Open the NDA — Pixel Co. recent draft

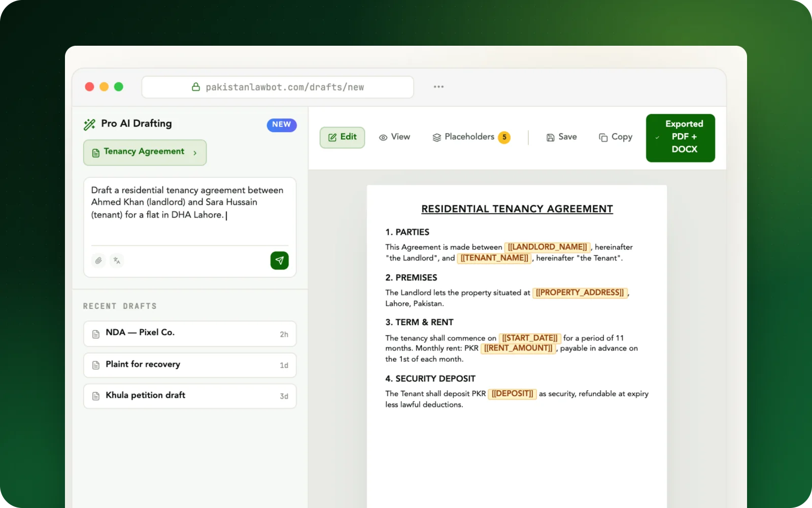190,334
